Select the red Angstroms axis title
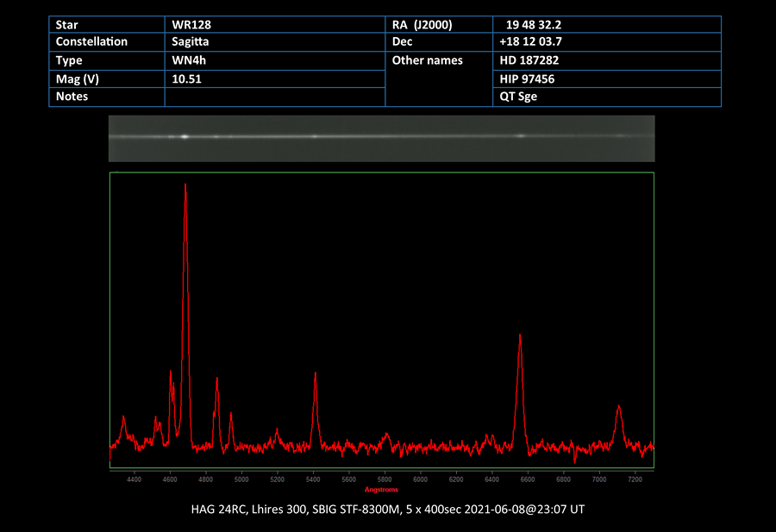The width and height of the screenshot is (776, 532). tap(381, 490)
